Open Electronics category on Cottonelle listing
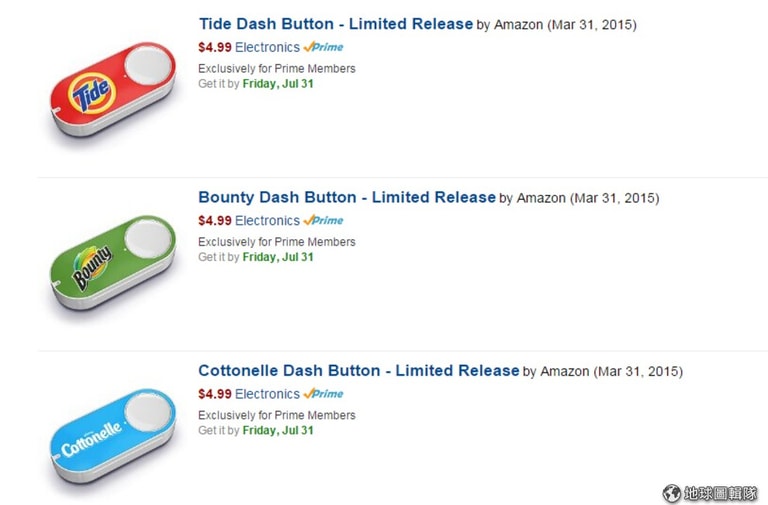The image size is (768, 505). point(267,394)
